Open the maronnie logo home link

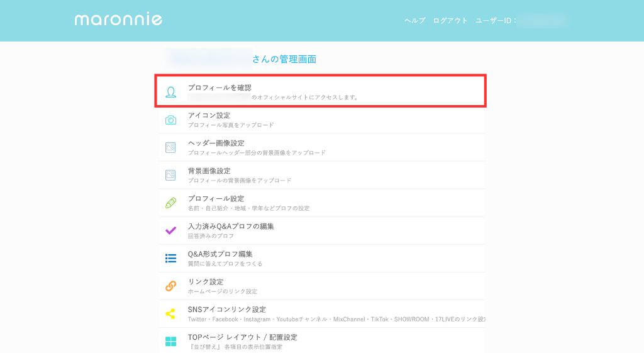[118, 20]
